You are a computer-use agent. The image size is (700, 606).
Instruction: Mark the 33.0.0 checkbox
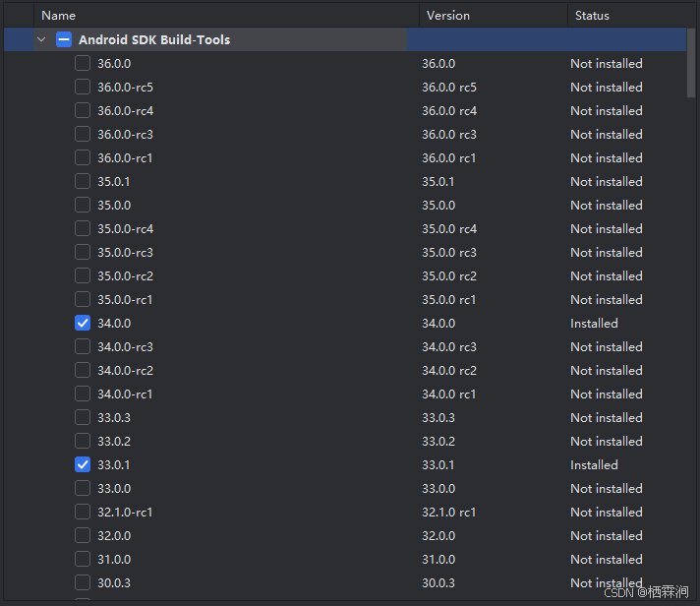pyautogui.click(x=83, y=489)
